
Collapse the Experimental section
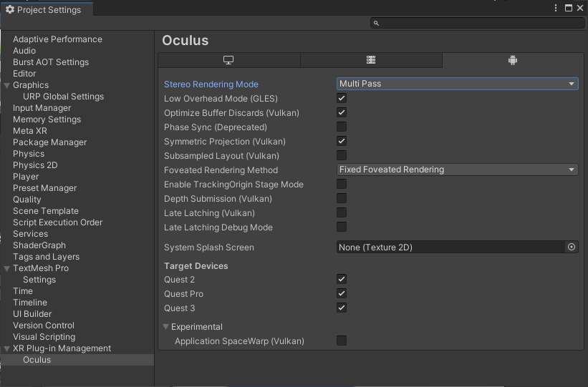[166, 327]
